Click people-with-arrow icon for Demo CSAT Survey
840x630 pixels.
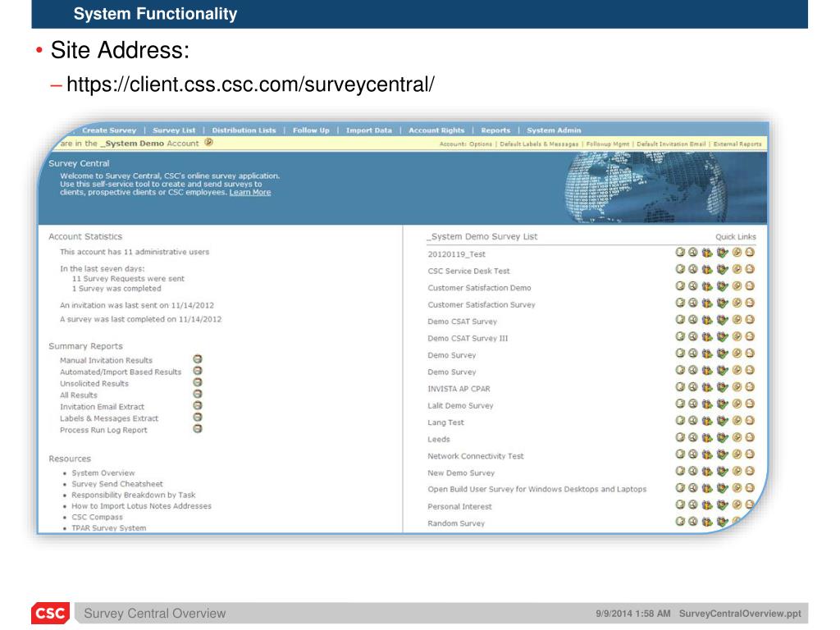[707, 319]
